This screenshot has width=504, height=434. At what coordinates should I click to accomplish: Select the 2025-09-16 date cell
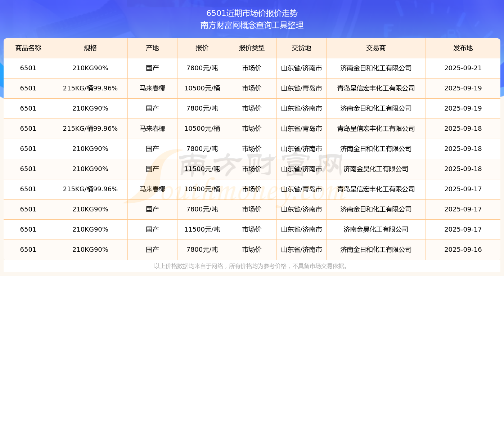click(463, 250)
